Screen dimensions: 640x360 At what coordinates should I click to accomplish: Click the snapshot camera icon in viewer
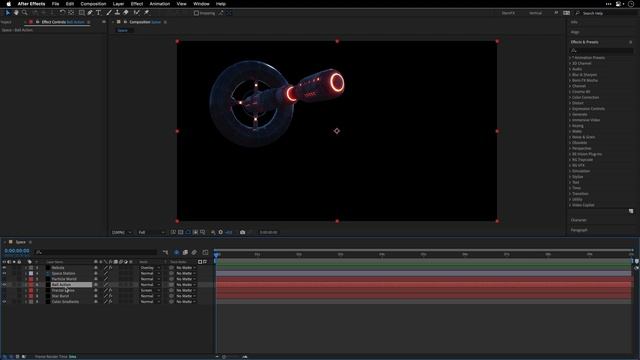(242, 232)
